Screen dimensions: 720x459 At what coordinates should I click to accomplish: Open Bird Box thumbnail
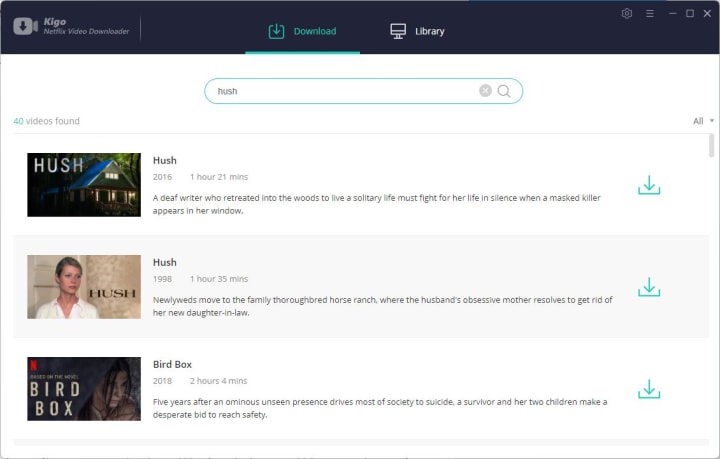click(84, 389)
